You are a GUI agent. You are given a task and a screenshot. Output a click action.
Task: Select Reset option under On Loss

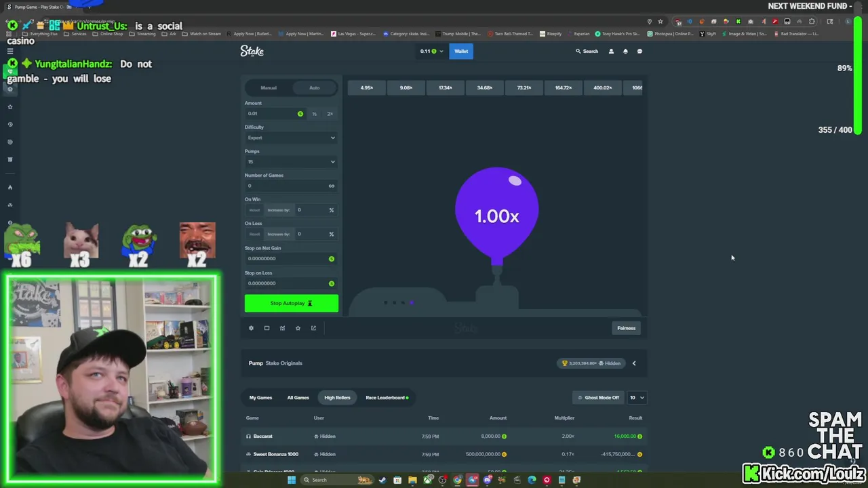(x=254, y=234)
